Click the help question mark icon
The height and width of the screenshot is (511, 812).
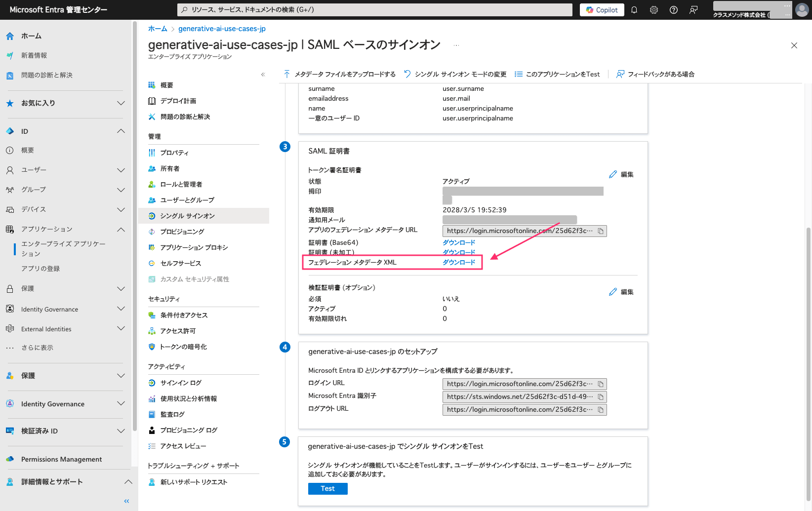[674, 10]
